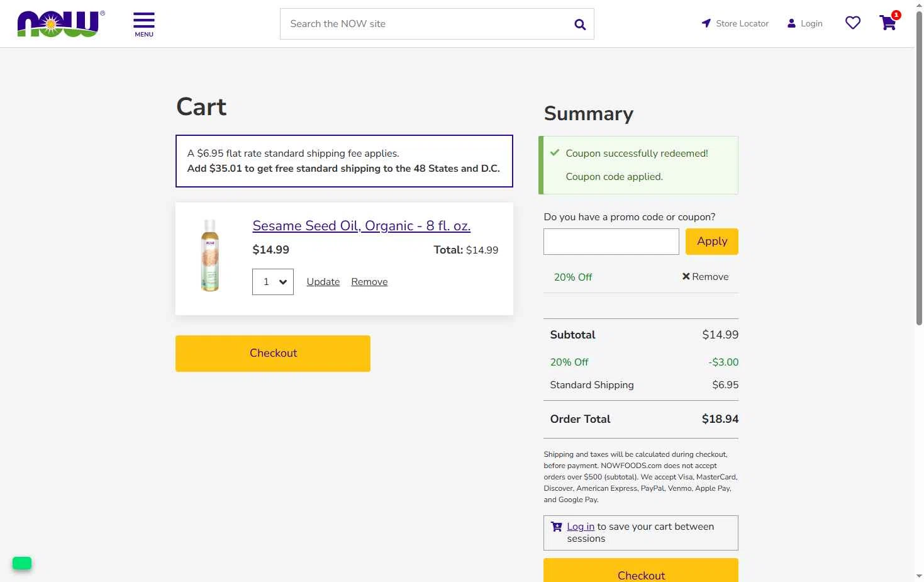Open the Store Locator link
Screen dimensions: 924x582
coord(735,23)
